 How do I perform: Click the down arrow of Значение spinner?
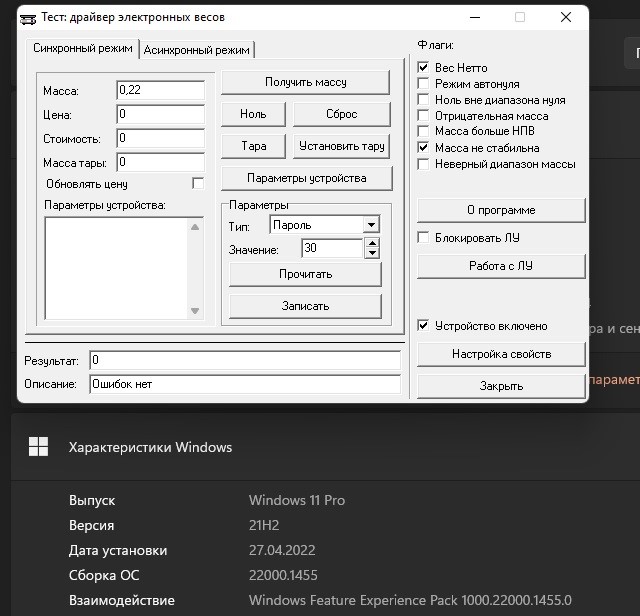pyautogui.click(x=372, y=253)
